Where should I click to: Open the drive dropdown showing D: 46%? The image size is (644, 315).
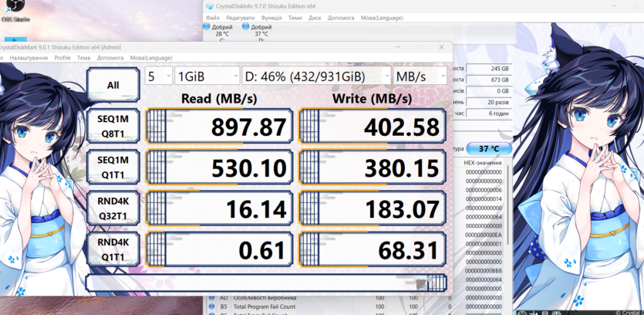[x=316, y=76]
